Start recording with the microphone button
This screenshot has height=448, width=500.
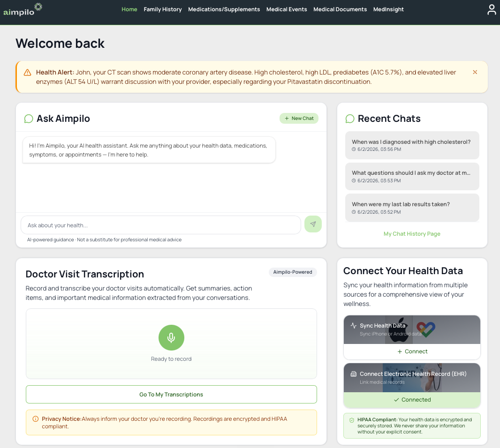171,337
